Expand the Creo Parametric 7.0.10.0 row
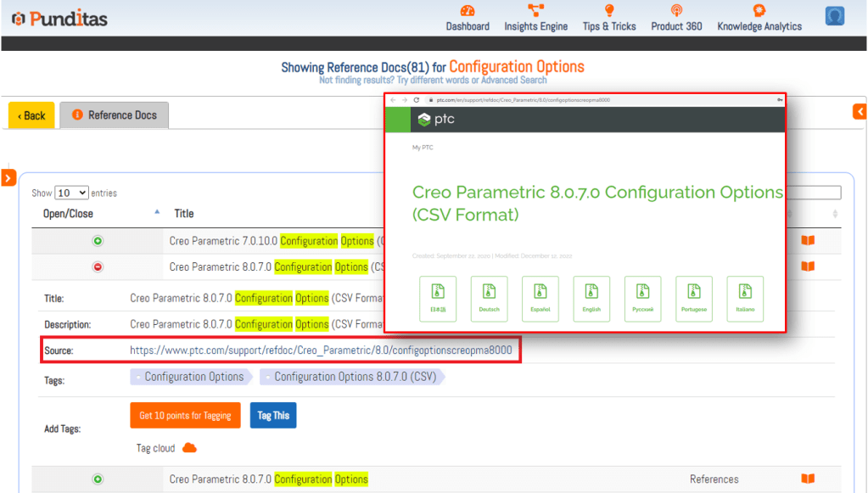 click(x=98, y=242)
